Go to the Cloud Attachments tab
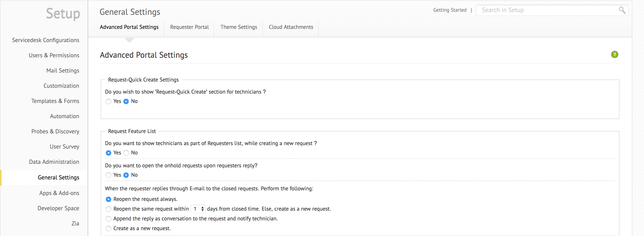This screenshot has height=236, width=644. tap(291, 27)
